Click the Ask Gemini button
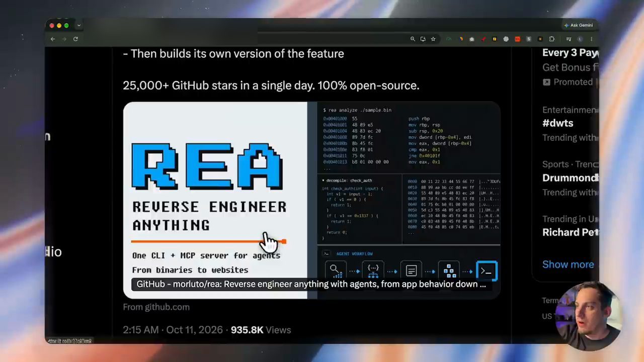 coord(579,25)
